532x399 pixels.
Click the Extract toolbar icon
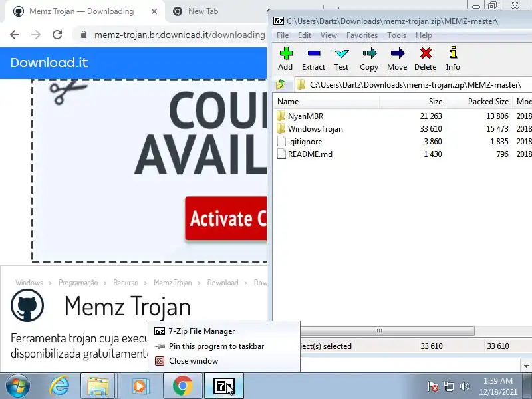[x=313, y=59]
